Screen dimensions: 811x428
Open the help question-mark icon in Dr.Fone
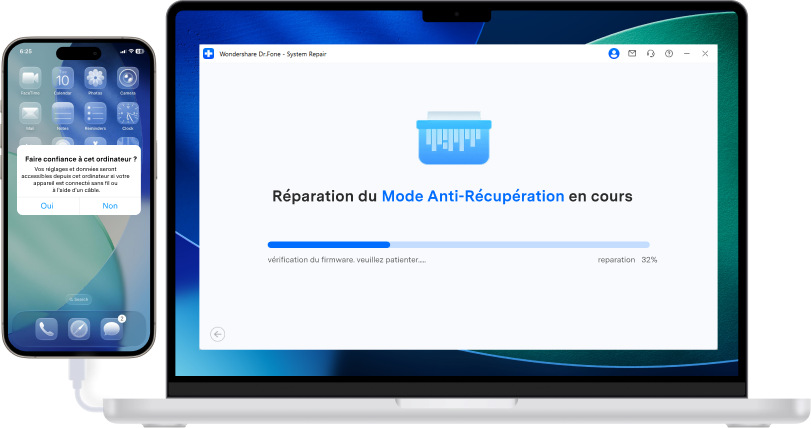669,53
